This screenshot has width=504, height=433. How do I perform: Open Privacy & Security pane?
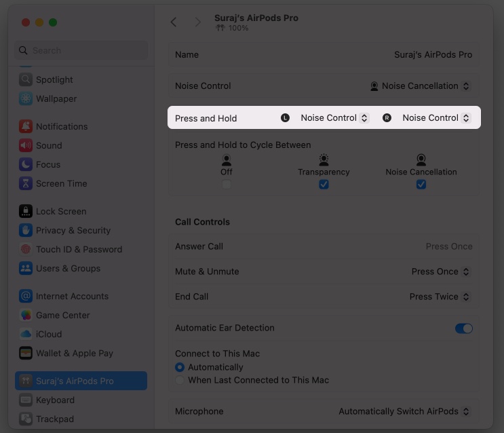coord(81,230)
